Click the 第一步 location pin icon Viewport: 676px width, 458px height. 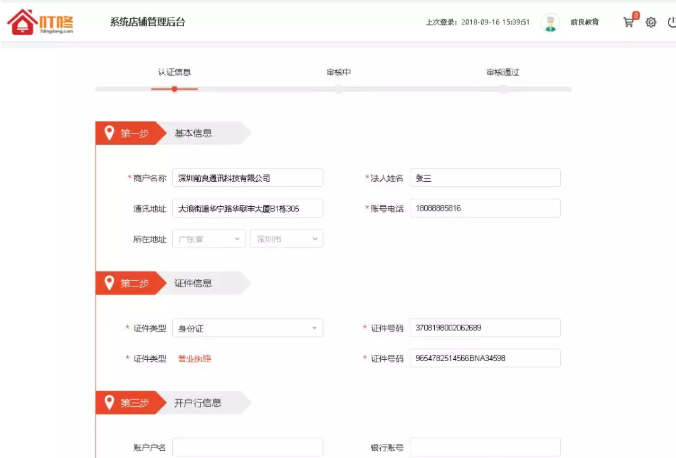point(107,133)
